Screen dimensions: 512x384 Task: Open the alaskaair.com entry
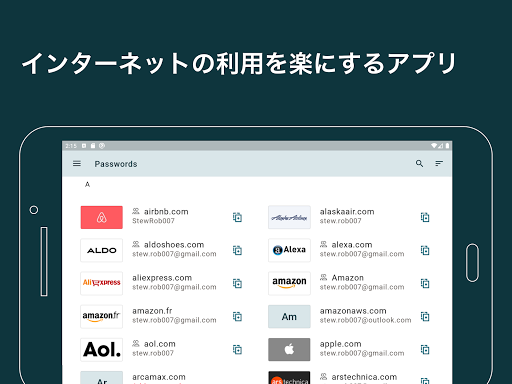point(347,212)
